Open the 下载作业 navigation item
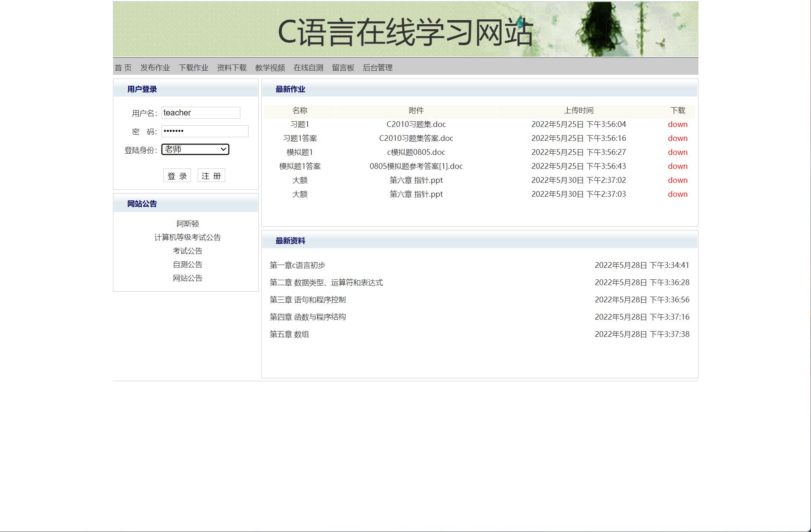Image resolution: width=811 pixels, height=532 pixels. pyautogui.click(x=194, y=67)
